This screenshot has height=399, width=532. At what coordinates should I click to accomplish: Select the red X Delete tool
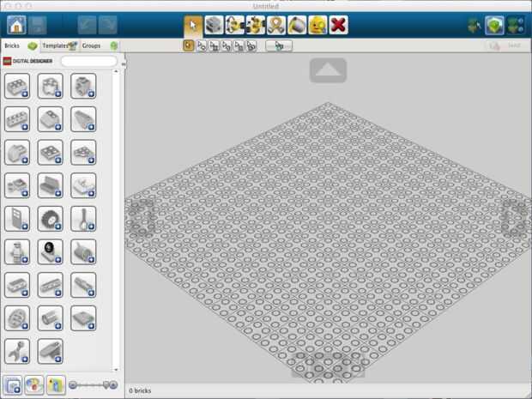tap(338, 25)
